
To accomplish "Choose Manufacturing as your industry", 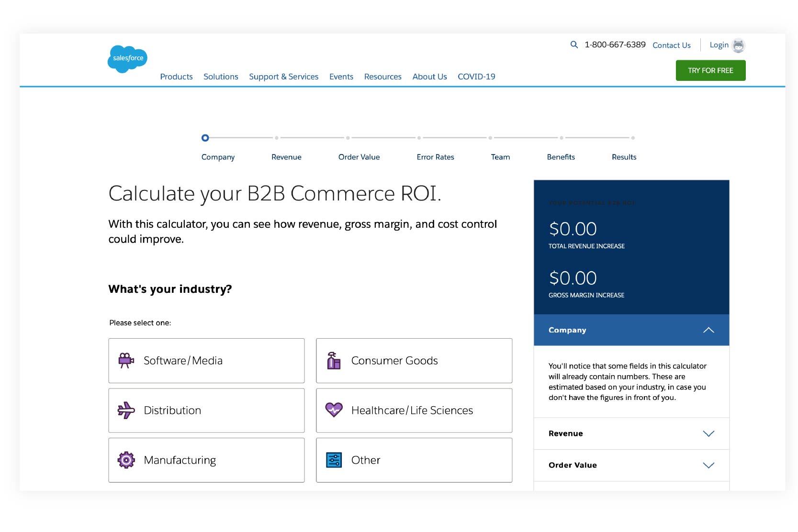I will coord(206,460).
